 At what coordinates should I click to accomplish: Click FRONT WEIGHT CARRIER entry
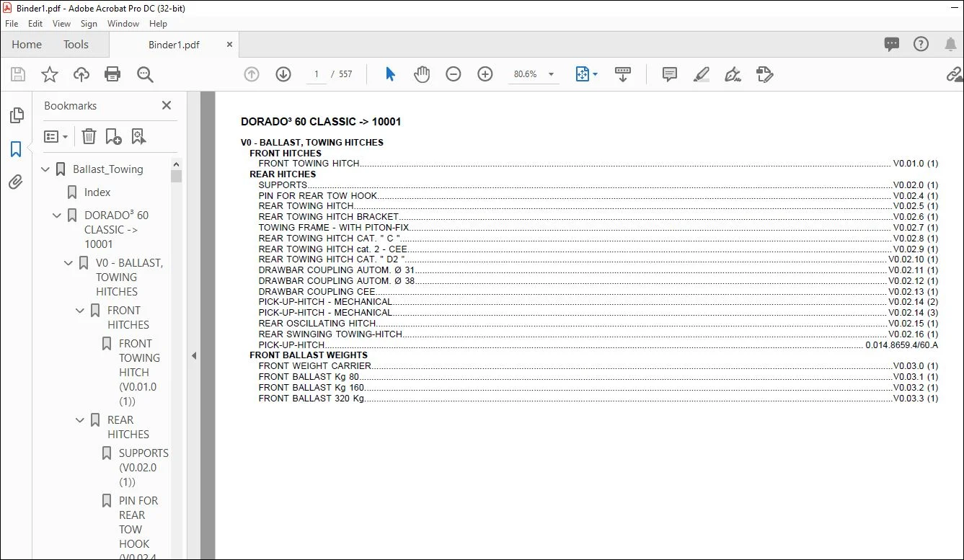(x=598, y=366)
